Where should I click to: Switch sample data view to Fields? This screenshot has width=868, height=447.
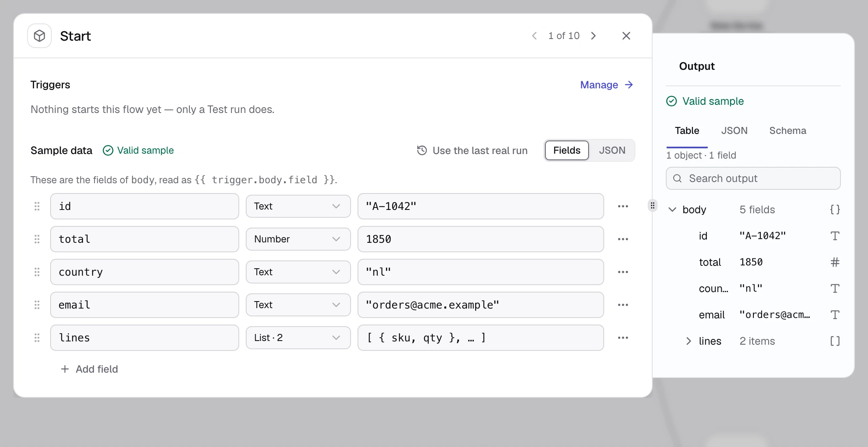click(567, 150)
